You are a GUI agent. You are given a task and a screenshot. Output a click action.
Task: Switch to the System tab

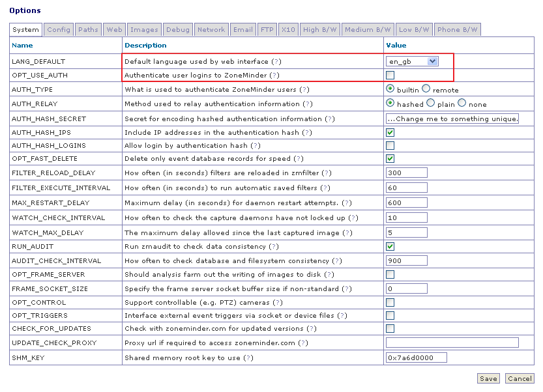[25, 30]
